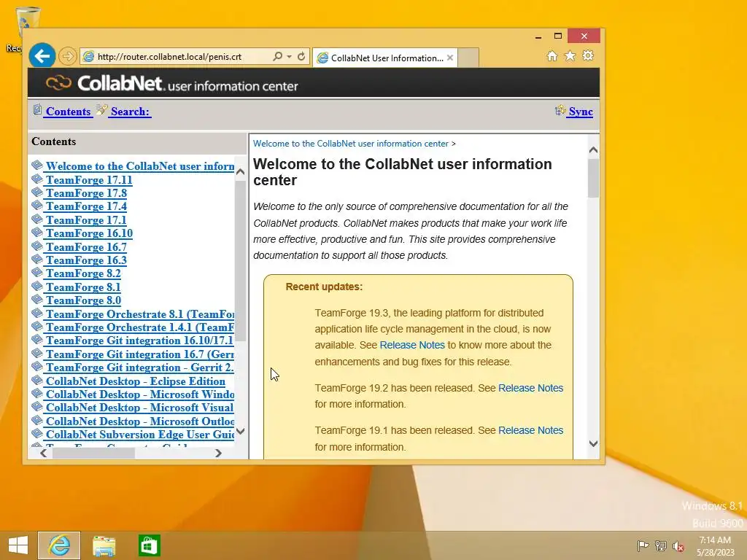The image size is (747, 560).
Task: Open the TeamForge 16.3 entry
Action: [x=86, y=260]
